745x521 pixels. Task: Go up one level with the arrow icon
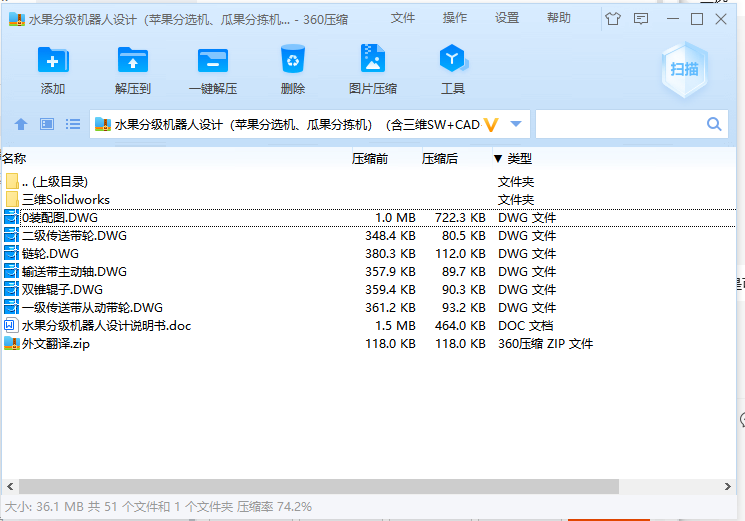click(x=21, y=124)
